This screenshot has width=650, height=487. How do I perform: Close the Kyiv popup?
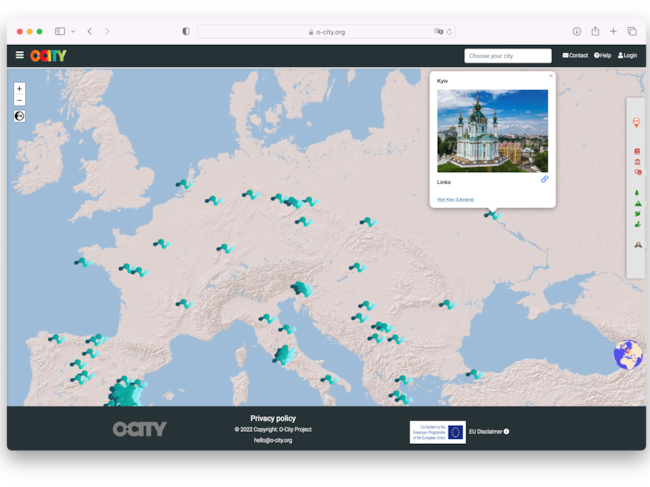pyautogui.click(x=550, y=76)
